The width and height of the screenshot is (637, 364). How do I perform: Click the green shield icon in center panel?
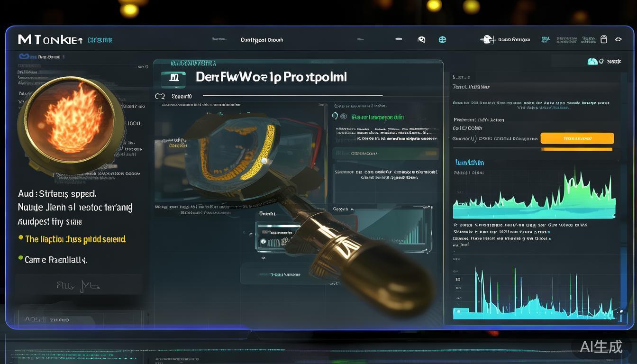pos(336,116)
